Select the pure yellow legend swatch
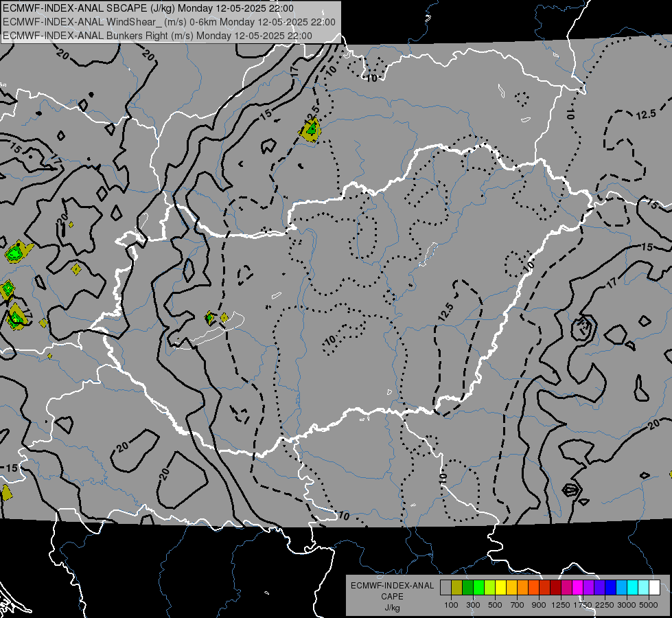672x618 pixels. [500, 587]
